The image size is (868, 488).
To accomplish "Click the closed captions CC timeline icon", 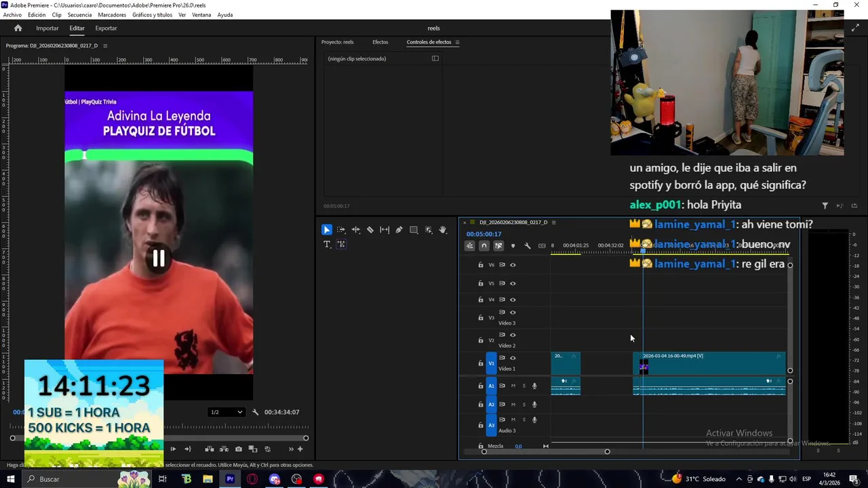I will [x=542, y=246].
